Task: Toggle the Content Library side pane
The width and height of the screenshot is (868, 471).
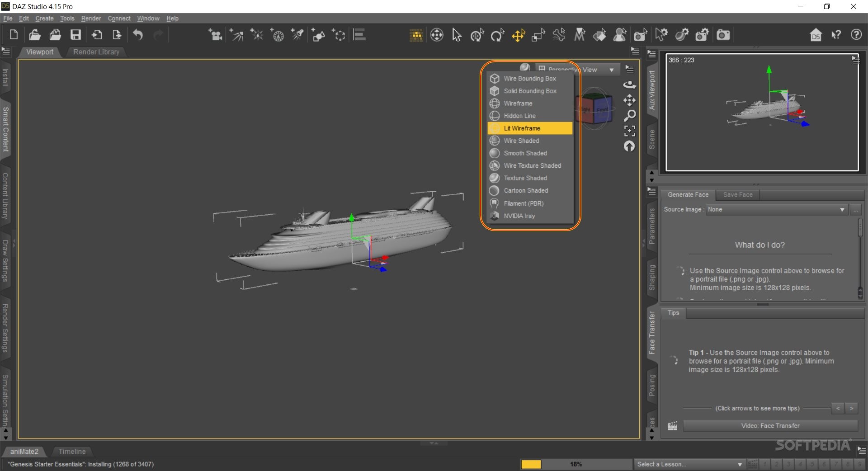Action: click(x=5, y=196)
